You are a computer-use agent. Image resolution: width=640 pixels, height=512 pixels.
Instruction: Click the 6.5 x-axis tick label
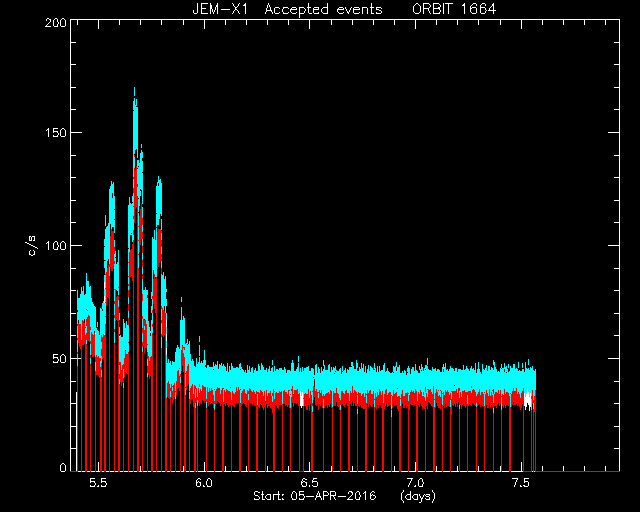310,483
